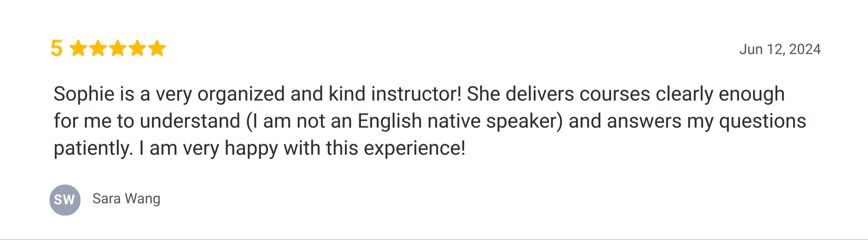Click the word "English" in the review

click(390, 121)
